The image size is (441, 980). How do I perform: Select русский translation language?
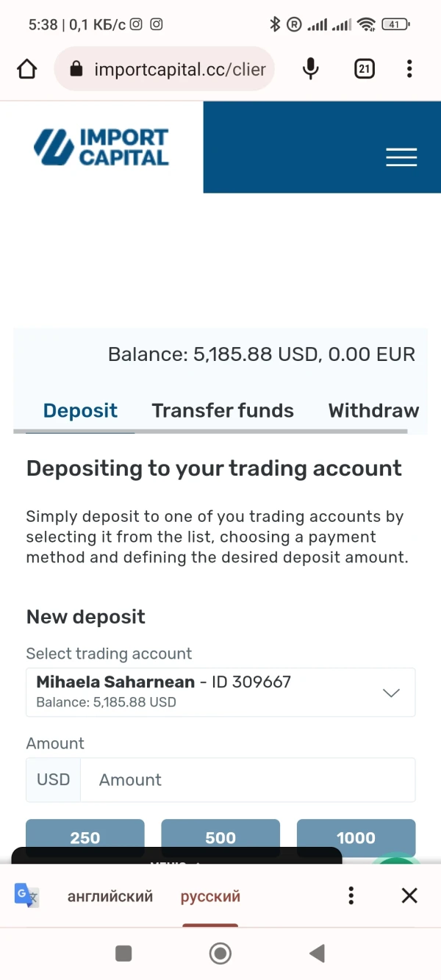tap(210, 896)
